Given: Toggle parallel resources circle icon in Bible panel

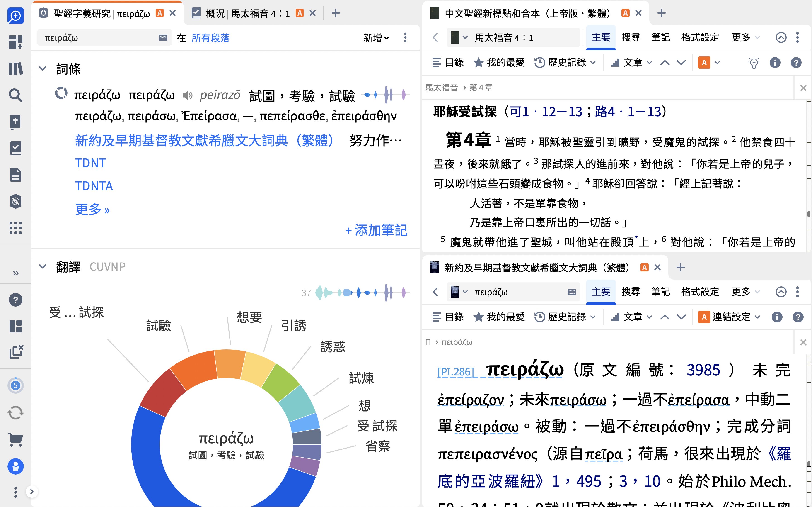Looking at the screenshot, I should [x=781, y=38].
